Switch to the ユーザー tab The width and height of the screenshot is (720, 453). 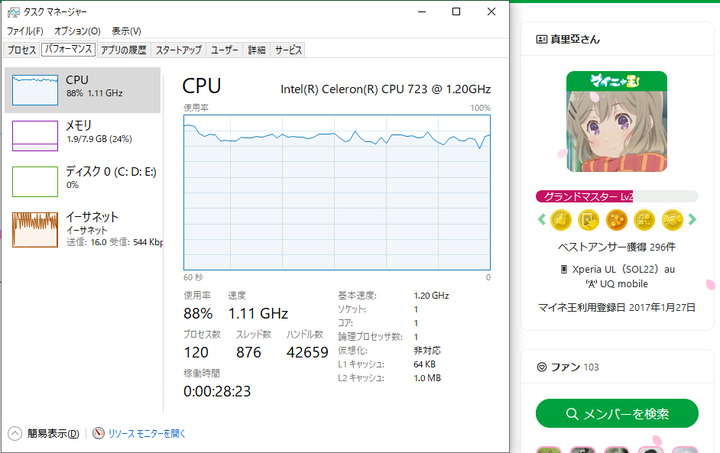225,50
